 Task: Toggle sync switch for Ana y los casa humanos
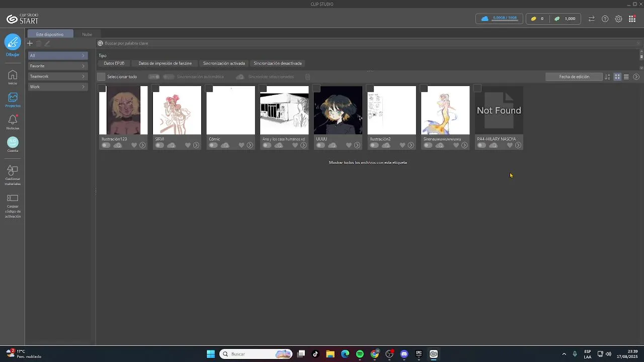click(x=267, y=145)
